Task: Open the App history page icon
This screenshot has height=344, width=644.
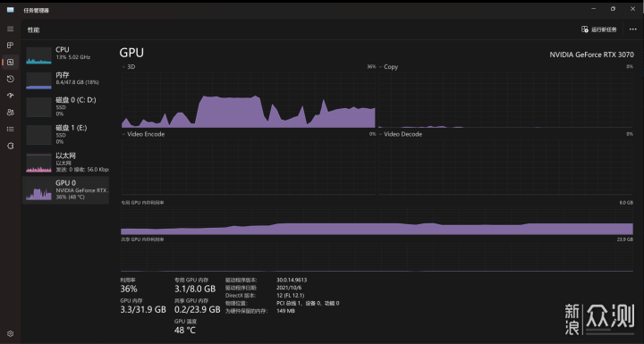Action: click(10, 79)
